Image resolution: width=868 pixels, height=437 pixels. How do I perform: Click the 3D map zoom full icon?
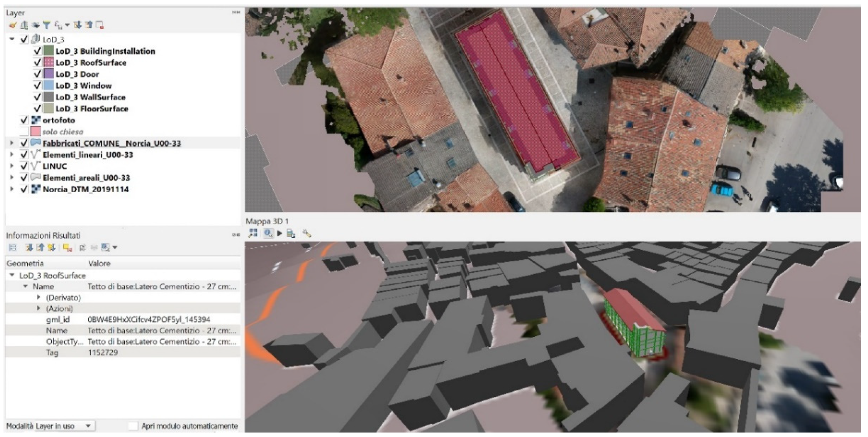click(253, 233)
